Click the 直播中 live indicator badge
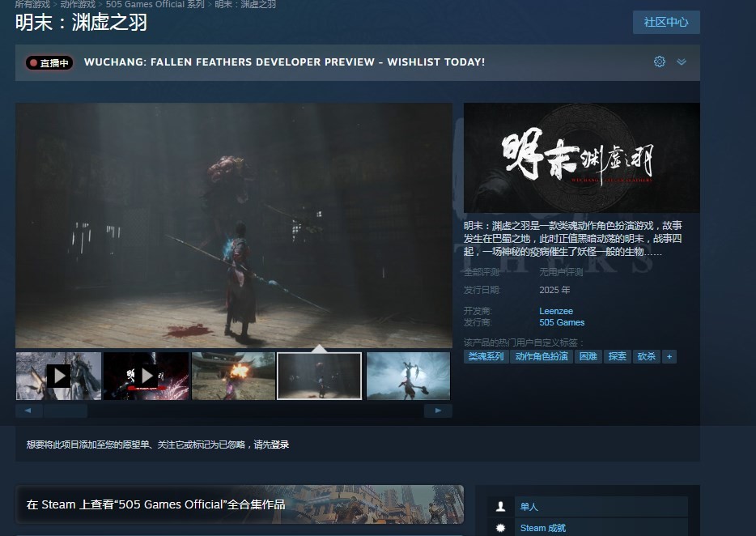 click(49, 63)
